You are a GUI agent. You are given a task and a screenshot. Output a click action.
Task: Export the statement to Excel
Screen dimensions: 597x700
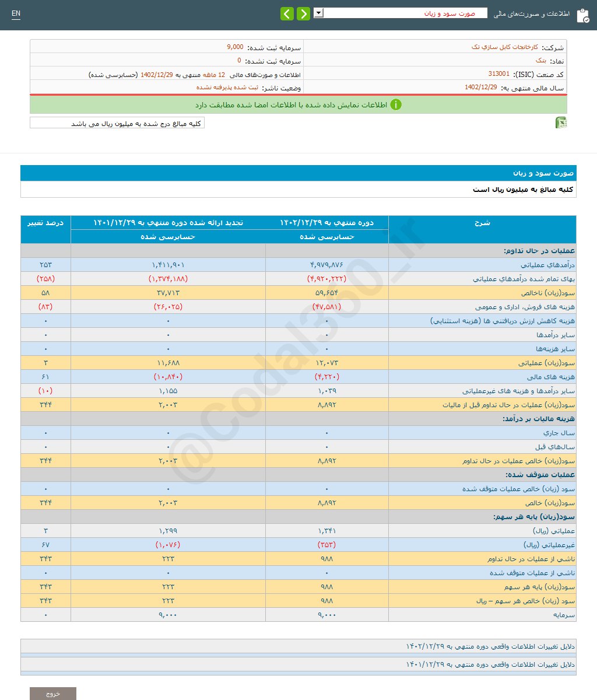pyautogui.click(x=561, y=123)
